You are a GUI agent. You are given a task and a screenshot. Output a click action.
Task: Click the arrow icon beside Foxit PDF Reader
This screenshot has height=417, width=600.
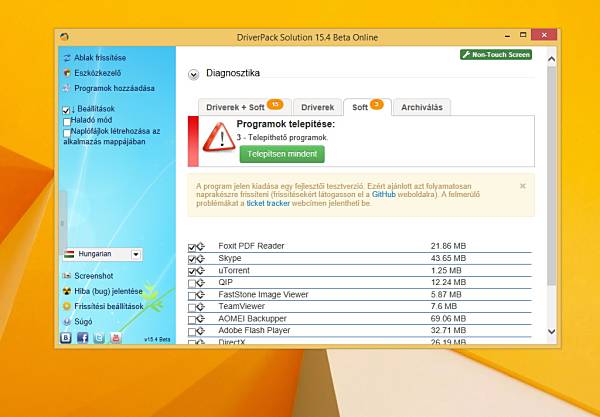tap(201, 247)
